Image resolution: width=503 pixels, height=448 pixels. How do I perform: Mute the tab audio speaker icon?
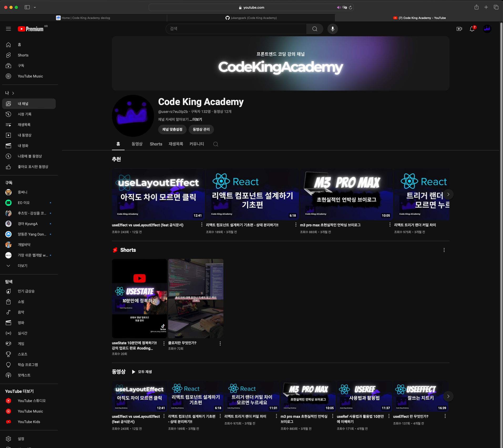338,8
